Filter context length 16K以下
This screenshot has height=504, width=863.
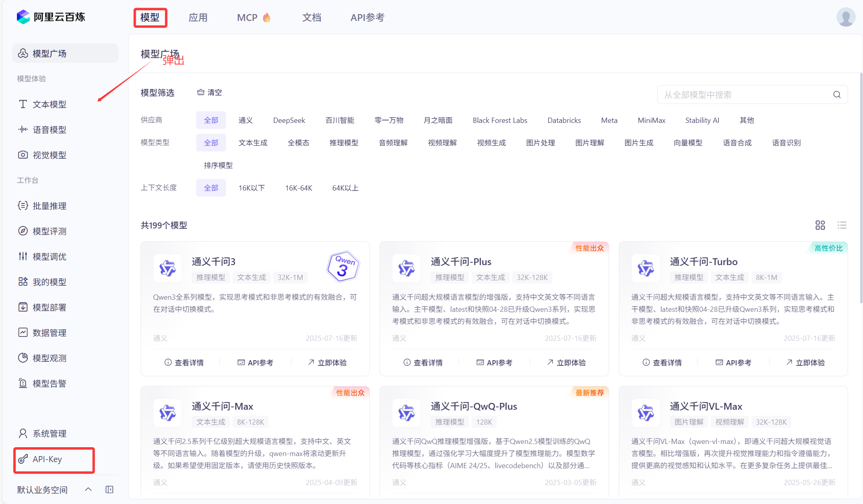coord(251,188)
